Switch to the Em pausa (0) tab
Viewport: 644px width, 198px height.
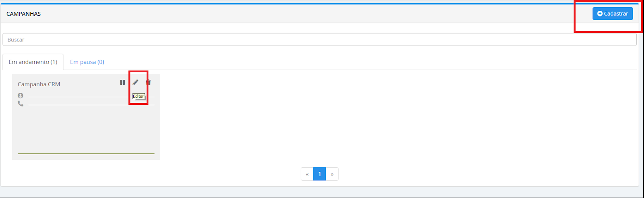pos(87,62)
